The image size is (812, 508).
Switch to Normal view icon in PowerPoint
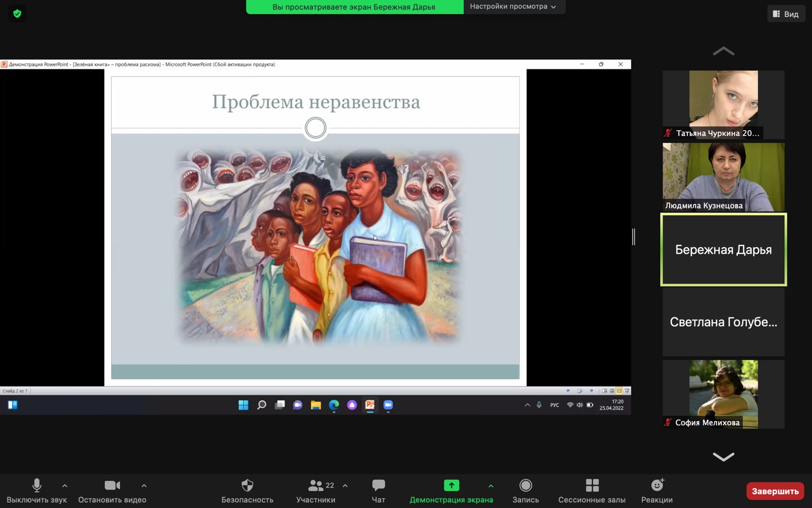click(x=604, y=390)
